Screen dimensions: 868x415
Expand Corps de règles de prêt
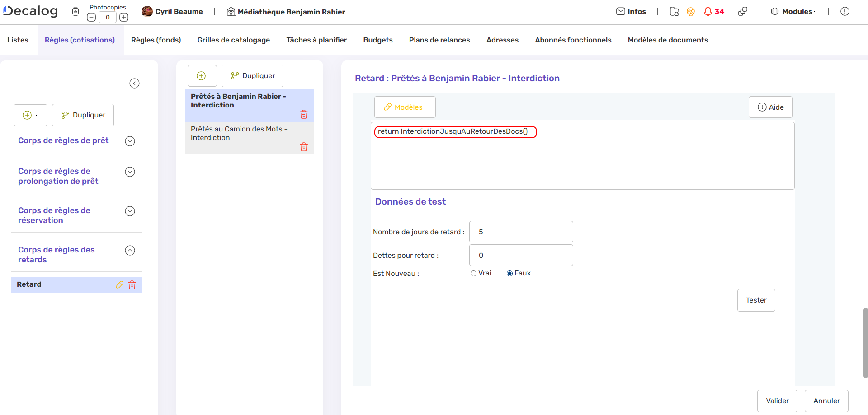pyautogui.click(x=130, y=141)
